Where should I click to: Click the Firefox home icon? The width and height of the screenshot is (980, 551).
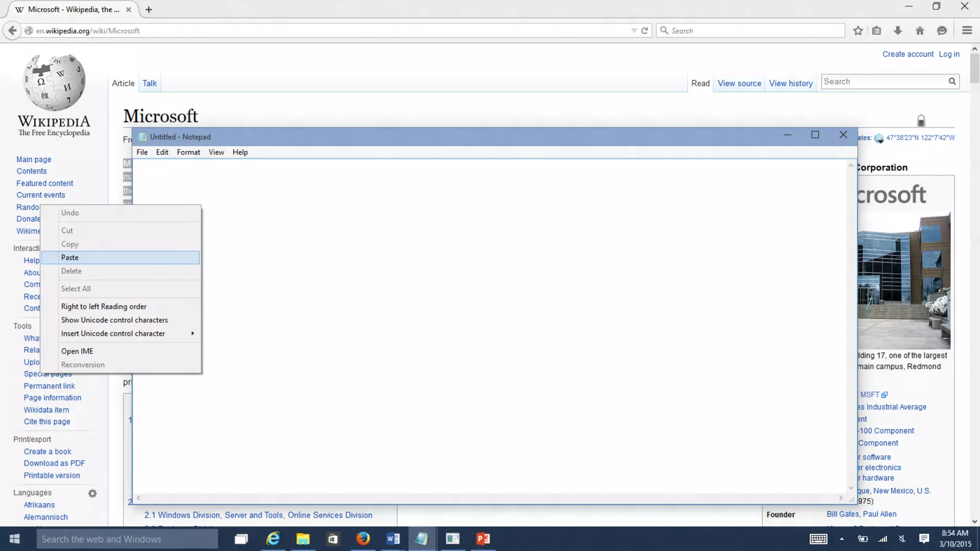click(x=920, y=31)
